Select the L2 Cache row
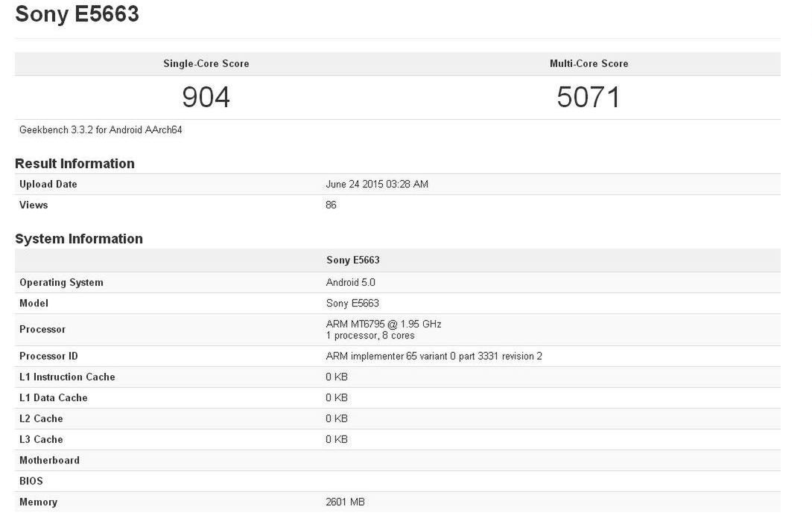Image resolution: width=812 pixels, height=521 pixels. click(x=41, y=418)
